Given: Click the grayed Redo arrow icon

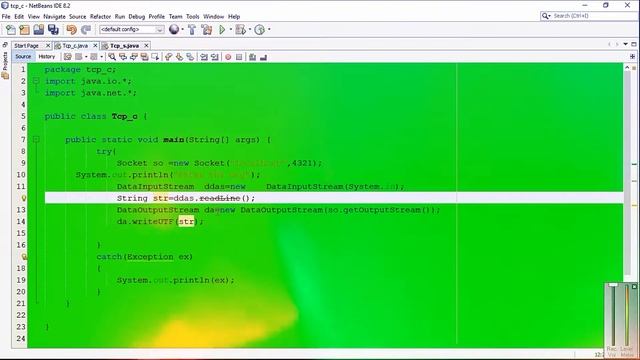Looking at the screenshot, I should [x=86, y=29].
